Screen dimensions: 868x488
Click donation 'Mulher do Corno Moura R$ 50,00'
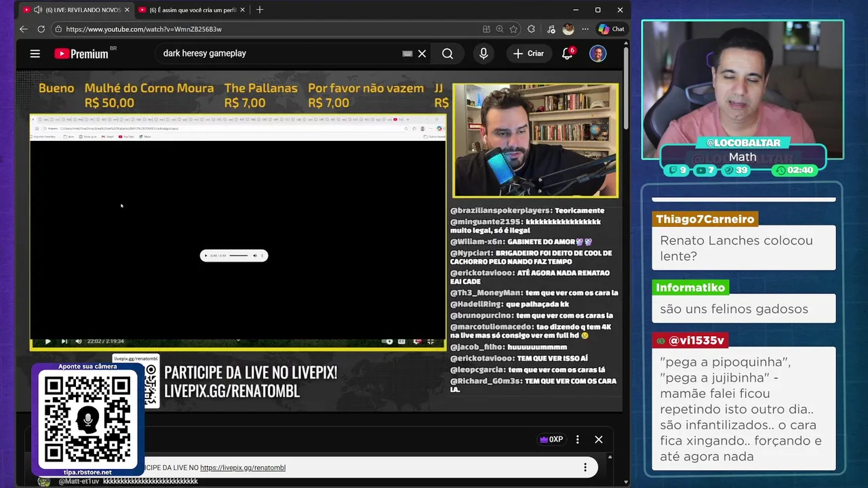(149, 96)
